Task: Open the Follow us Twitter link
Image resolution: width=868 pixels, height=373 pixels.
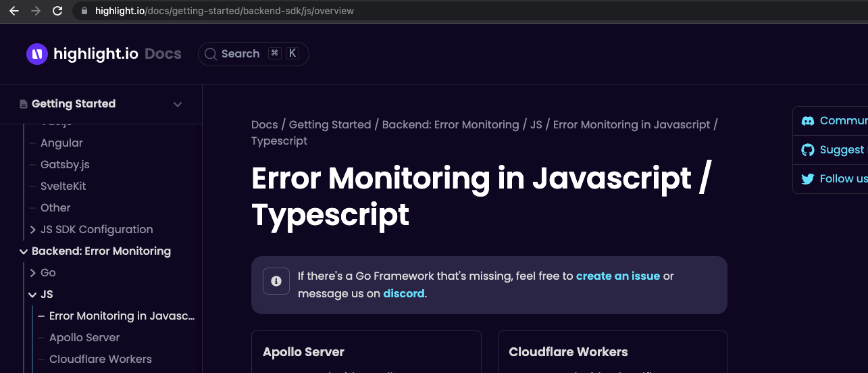Action: tap(844, 179)
